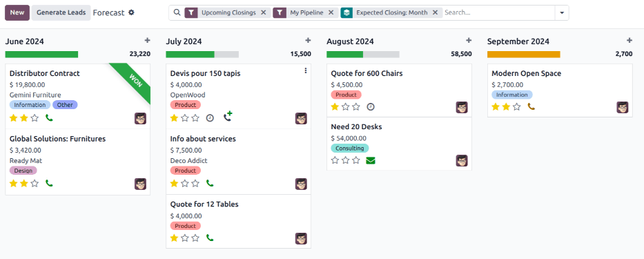
Task: Click the July 2024 progress bar
Action: point(202,55)
